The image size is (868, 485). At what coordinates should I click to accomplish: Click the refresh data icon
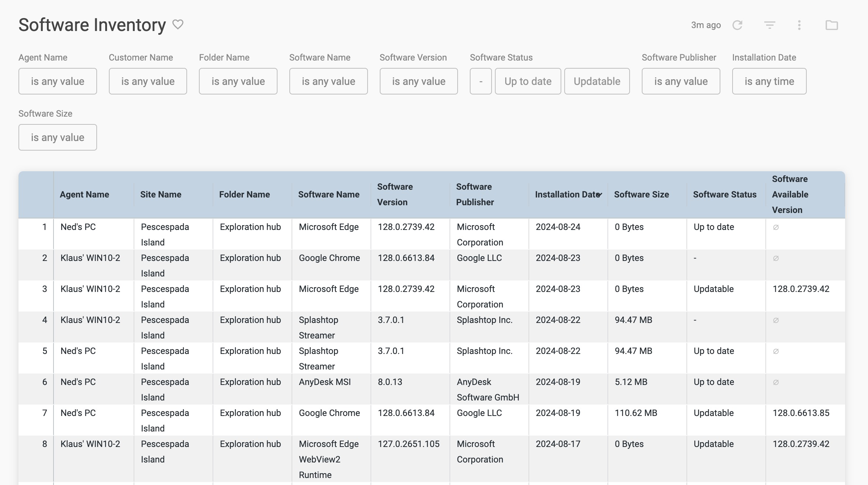[x=737, y=25]
